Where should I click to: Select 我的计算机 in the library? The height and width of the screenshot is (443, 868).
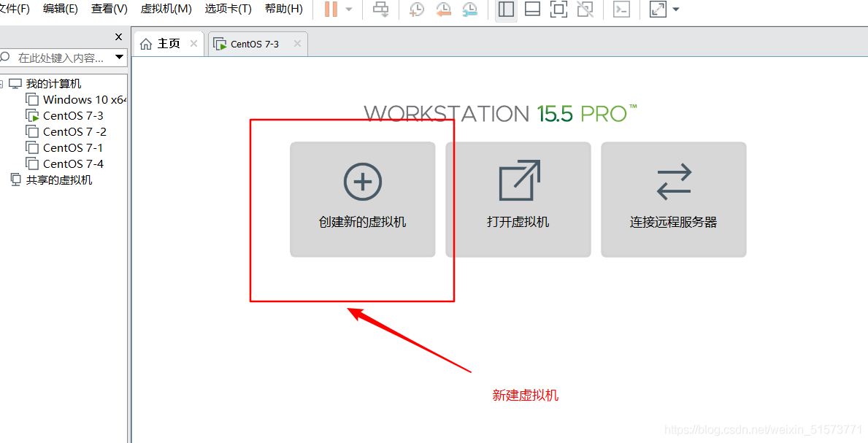click(x=53, y=84)
